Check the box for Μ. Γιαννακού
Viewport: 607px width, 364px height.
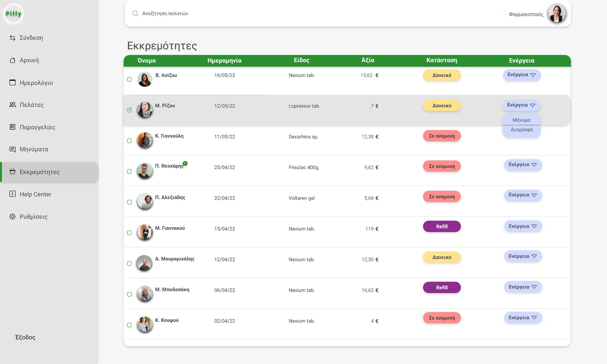point(129,233)
